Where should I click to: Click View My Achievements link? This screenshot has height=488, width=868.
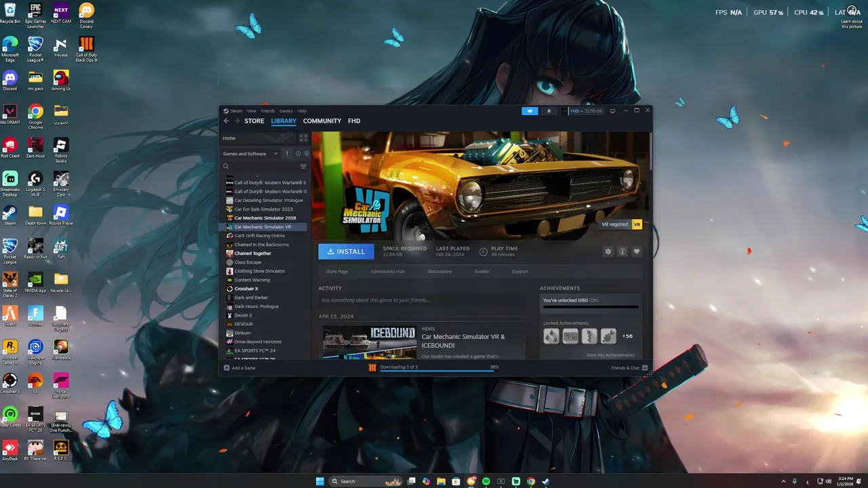611,355
